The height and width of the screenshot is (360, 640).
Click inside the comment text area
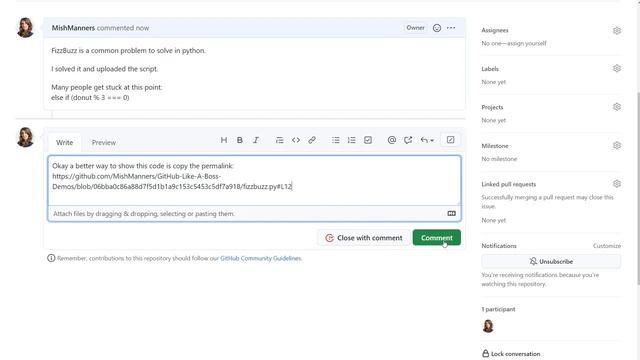[254, 181]
